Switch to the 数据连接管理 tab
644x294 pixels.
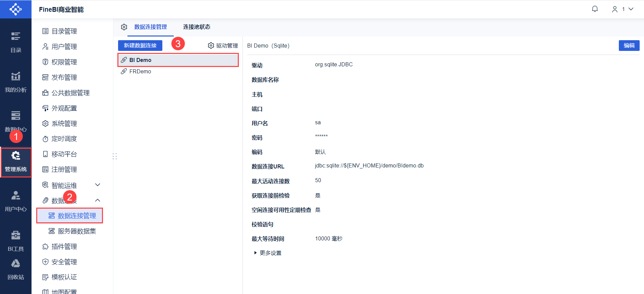click(x=151, y=27)
